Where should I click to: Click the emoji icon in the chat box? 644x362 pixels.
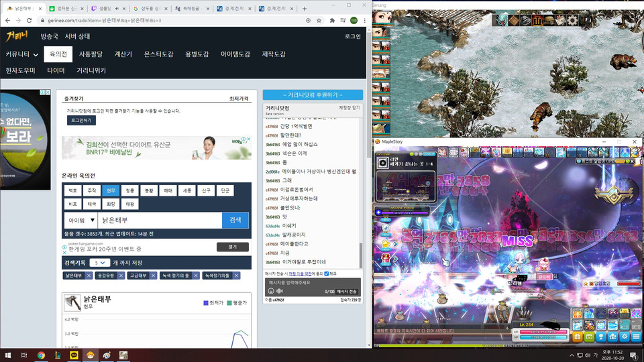271,291
